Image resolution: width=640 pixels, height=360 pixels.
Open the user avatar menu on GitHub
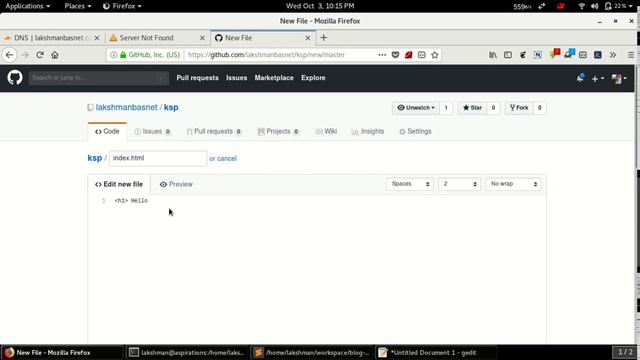click(619, 78)
